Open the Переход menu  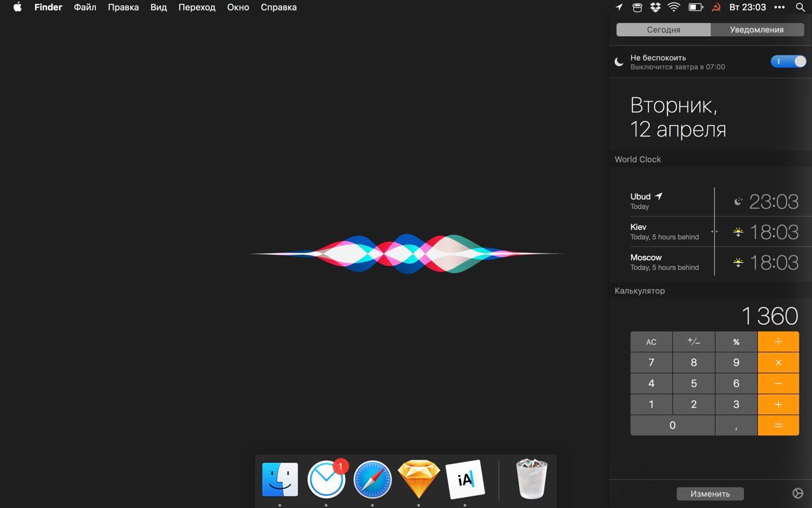[x=197, y=8]
